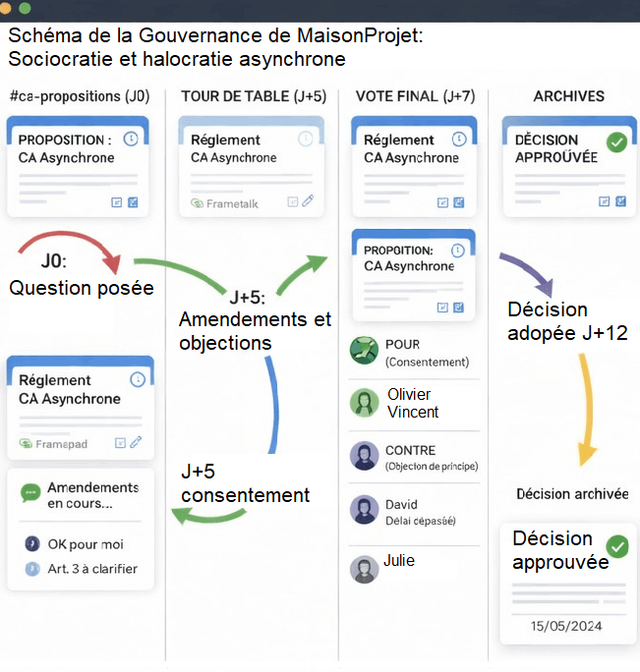Click 'Art. 3 à clarifier' comment

pyautogui.click(x=94, y=569)
